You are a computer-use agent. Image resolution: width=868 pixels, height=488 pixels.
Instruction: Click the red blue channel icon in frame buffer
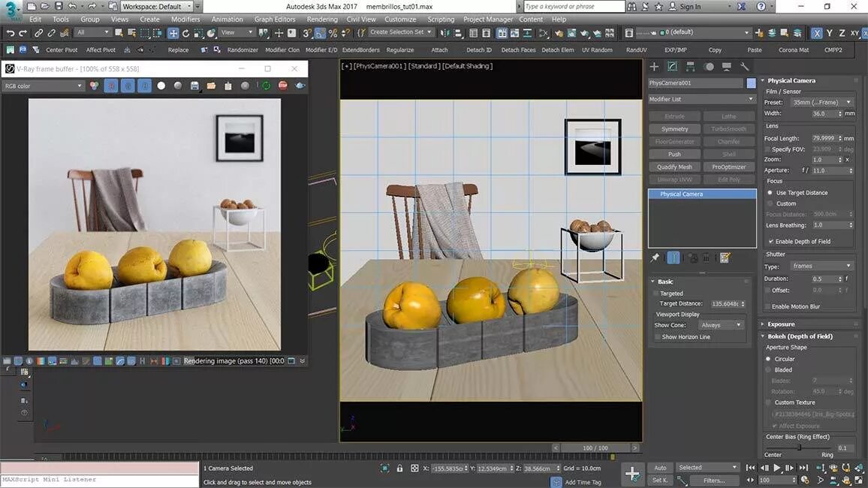click(x=111, y=86)
